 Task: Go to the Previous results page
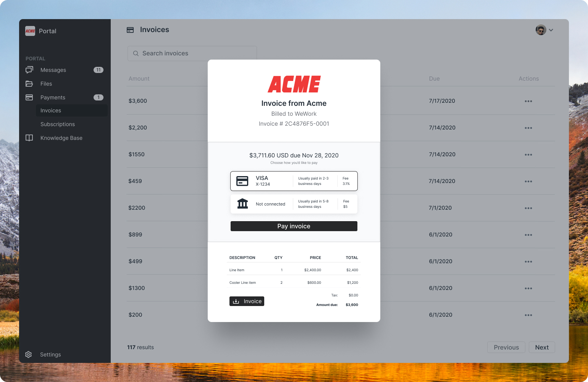[x=506, y=347]
